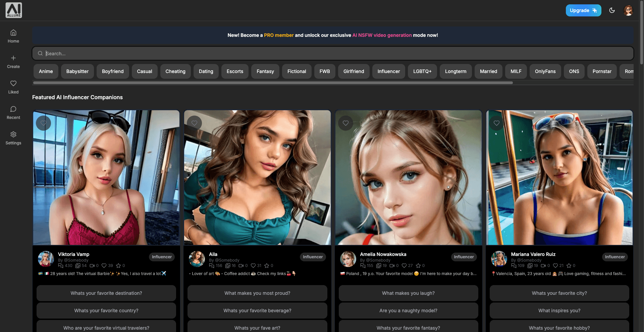Image resolution: width=644 pixels, height=332 pixels.
Task: Open the Settings gear icon
Action: click(x=13, y=134)
